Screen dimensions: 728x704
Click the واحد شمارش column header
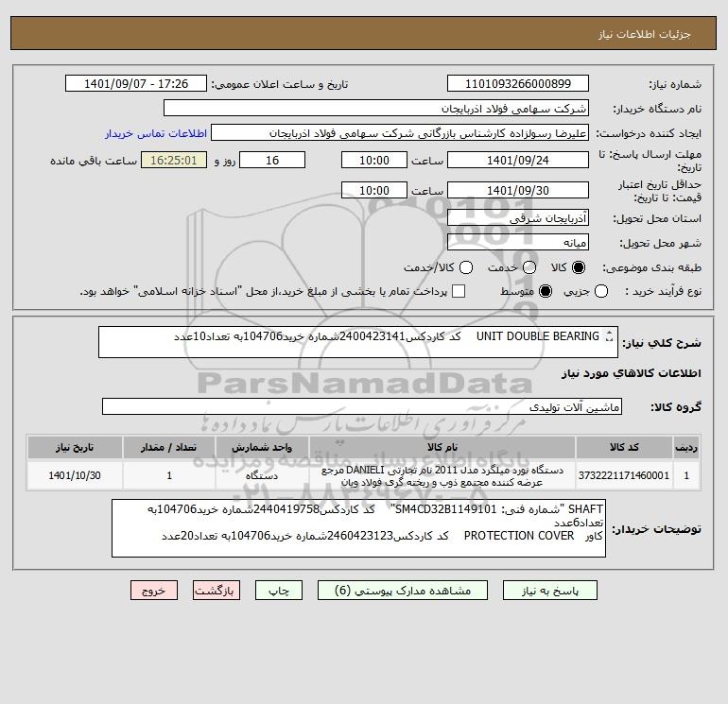(262, 447)
